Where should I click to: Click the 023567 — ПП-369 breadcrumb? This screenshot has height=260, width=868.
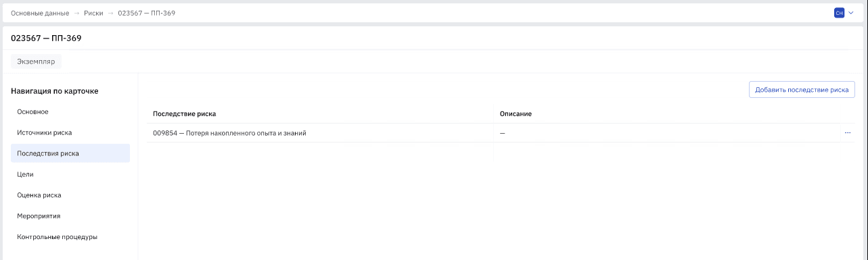pyautogui.click(x=147, y=14)
